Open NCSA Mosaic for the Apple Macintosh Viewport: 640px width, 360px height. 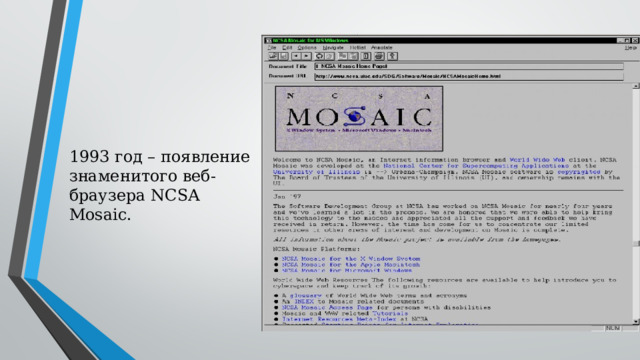tap(351, 264)
